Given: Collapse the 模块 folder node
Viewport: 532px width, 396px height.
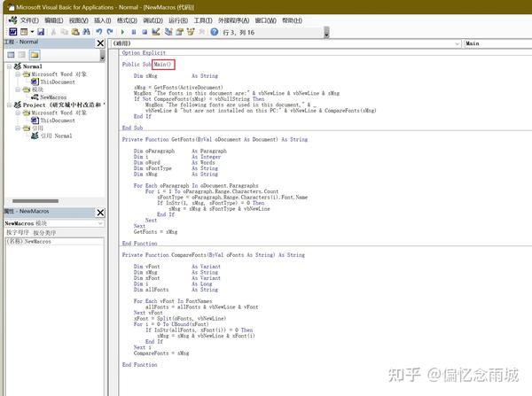Looking at the screenshot, I should (18, 89).
